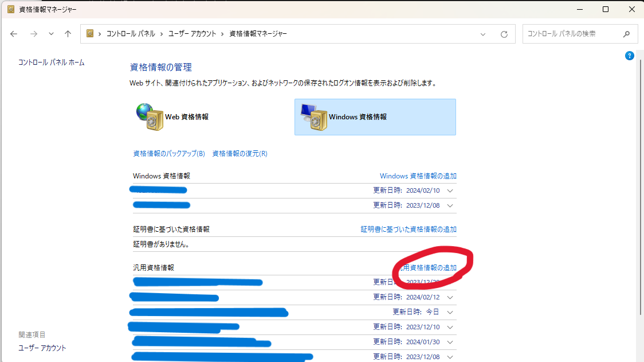644x362 pixels.
Task: Click the vertical scrollbar on the right
Action: point(641,187)
